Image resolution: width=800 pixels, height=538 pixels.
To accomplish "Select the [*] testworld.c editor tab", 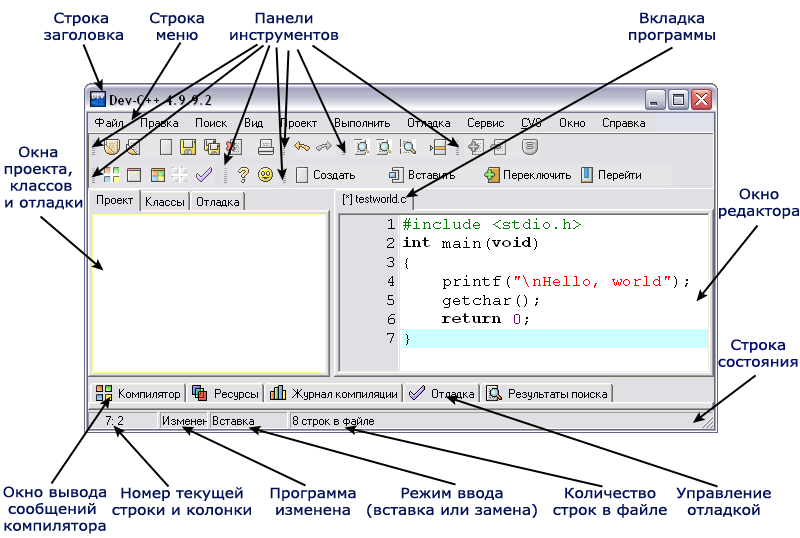I will pos(374,199).
